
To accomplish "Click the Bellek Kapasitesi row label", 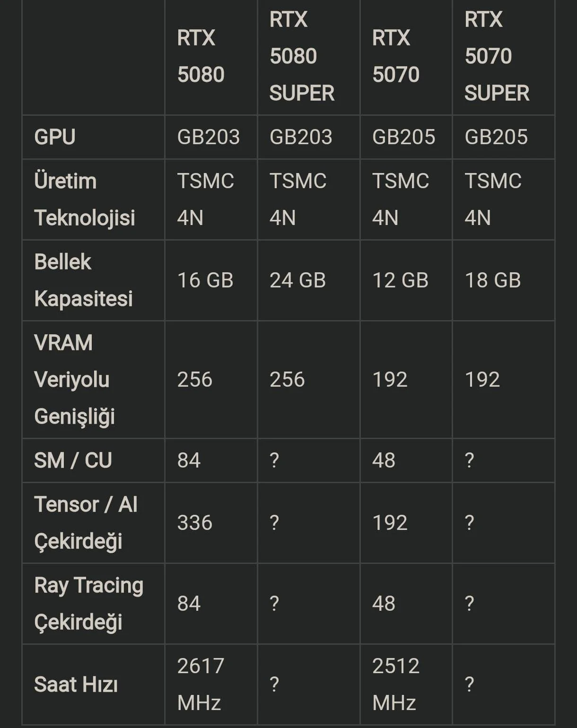I will coord(83,280).
